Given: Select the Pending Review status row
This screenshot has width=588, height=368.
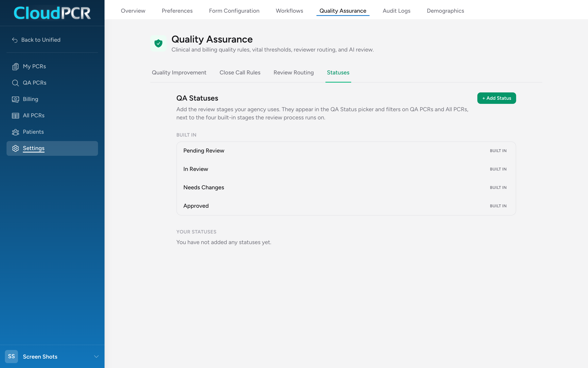Looking at the screenshot, I should click(346, 151).
